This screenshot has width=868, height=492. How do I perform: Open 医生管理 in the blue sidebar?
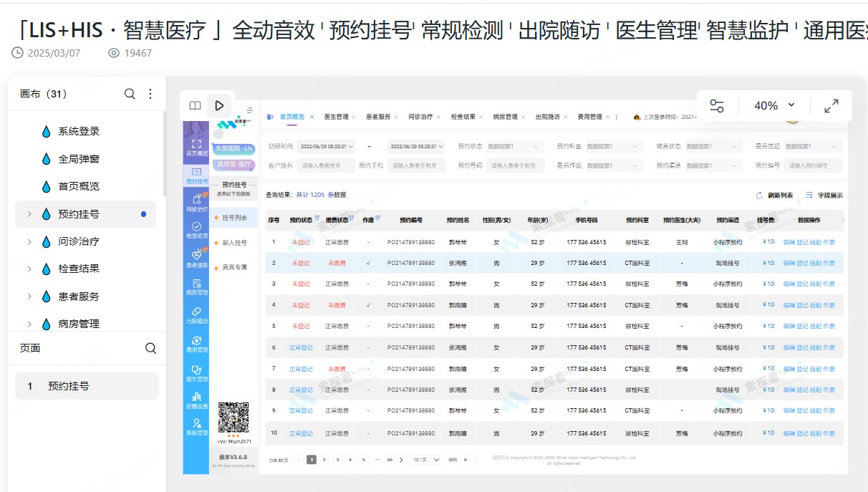click(197, 373)
